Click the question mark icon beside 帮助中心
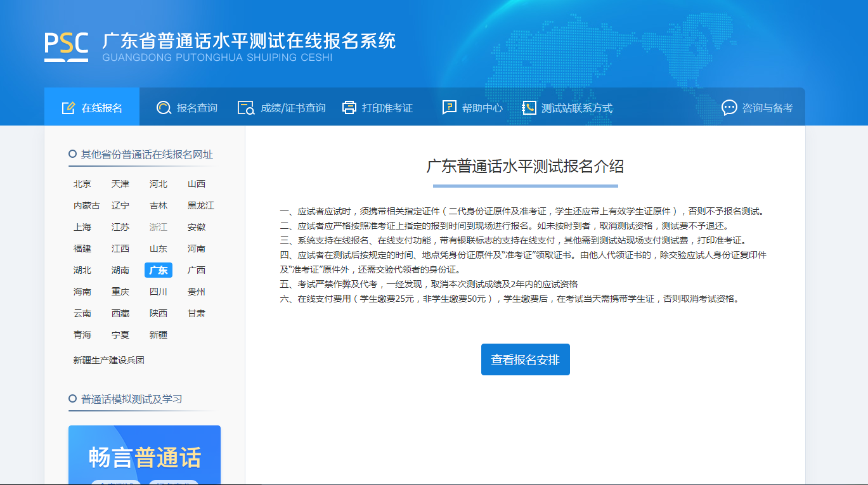The image size is (868, 485). [450, 108]
